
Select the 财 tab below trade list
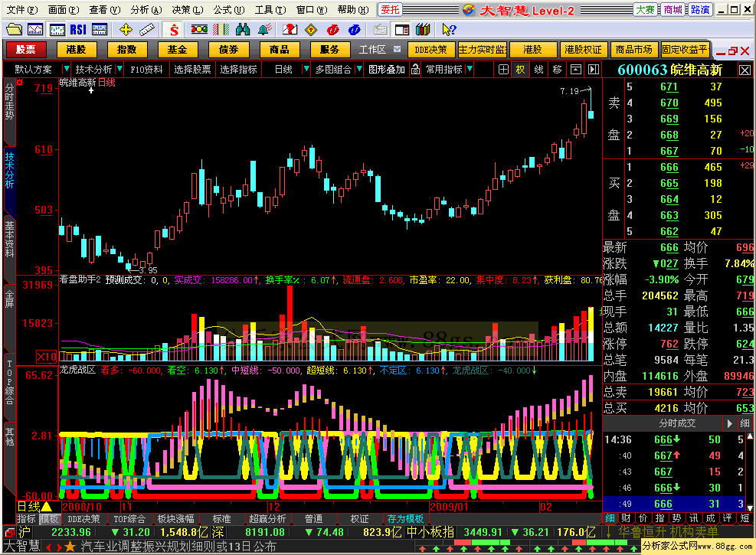[x=627, y=518]
